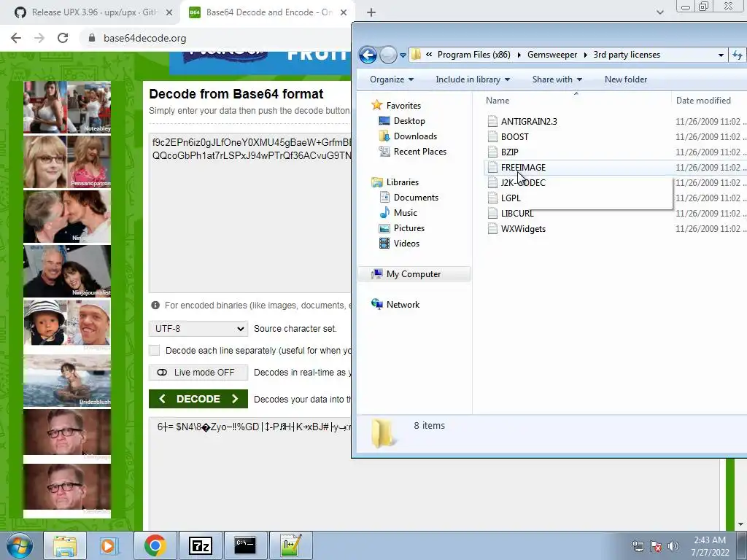Close the Release UPX 3.96 tab
Viewport: 747px width, 560px height.
pos(169,13)
